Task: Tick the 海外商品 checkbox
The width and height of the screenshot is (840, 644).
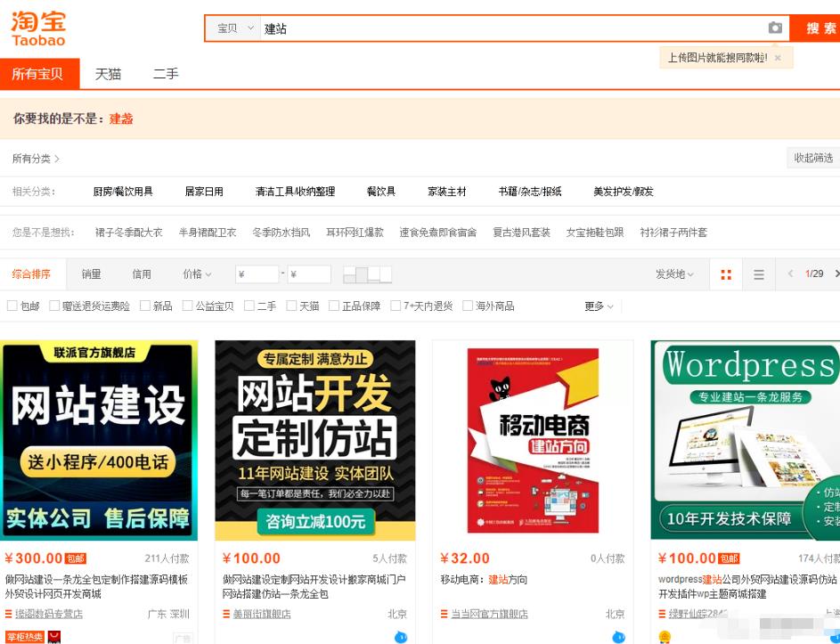Action: coord(468,306)
